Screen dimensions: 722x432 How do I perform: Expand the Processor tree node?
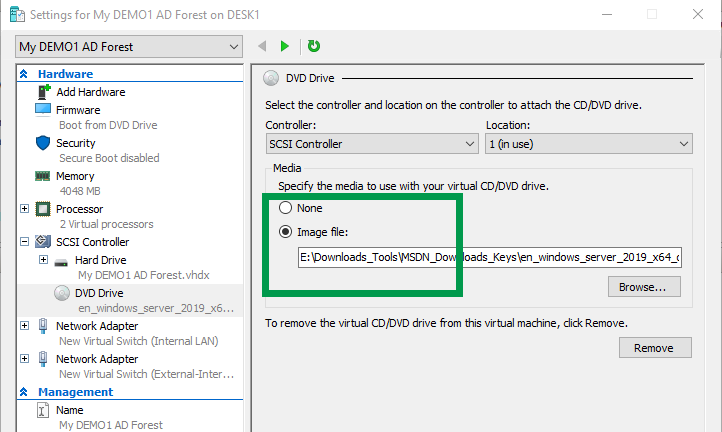tap(25, 209)
